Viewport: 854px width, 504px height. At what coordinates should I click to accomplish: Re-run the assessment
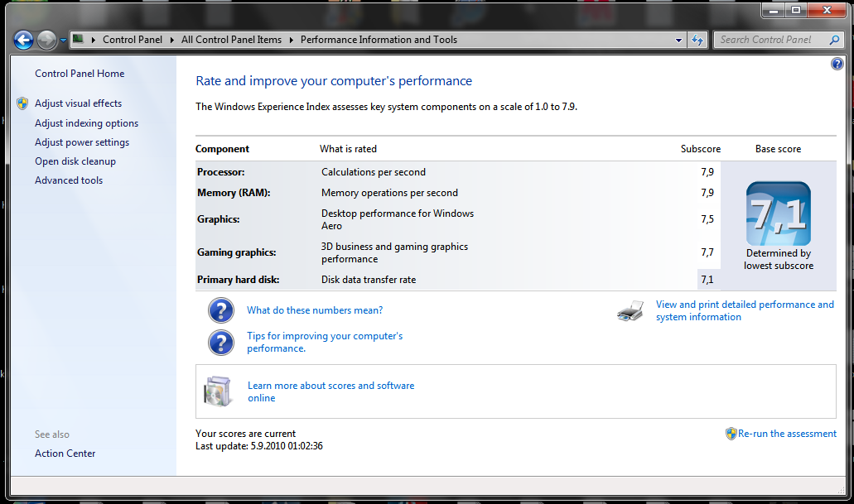787,434
